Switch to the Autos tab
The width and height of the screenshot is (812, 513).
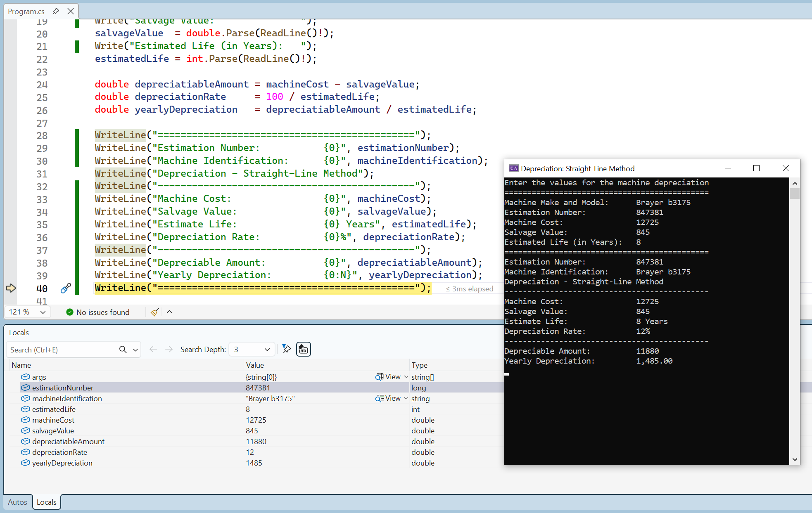pos(17,502)
